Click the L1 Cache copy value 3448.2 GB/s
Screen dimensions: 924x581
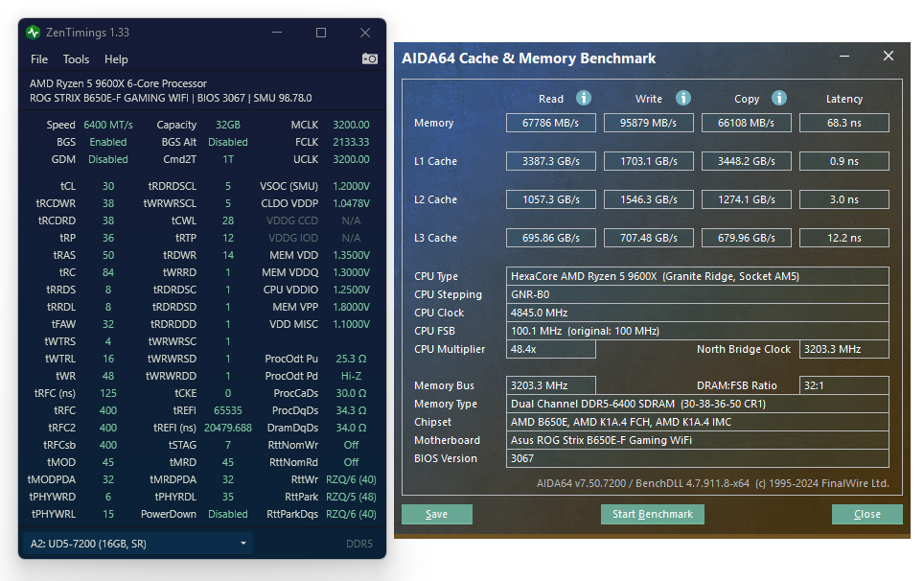pos(747,161)
